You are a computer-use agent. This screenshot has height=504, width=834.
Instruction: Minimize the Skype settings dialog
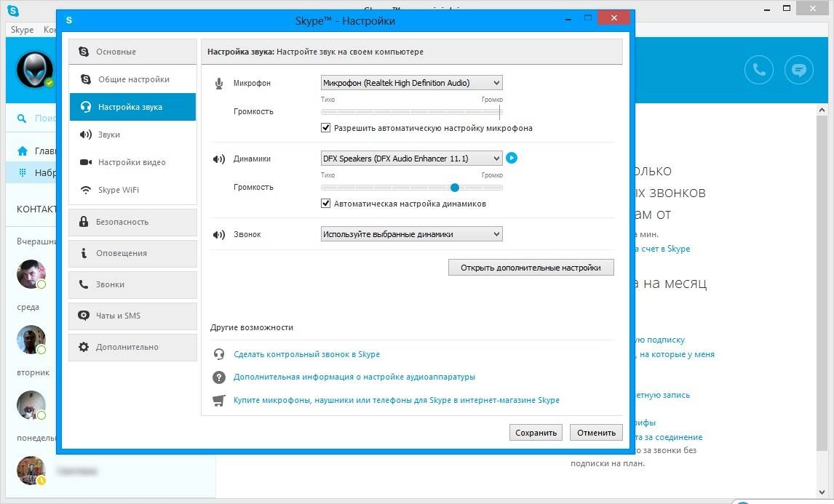click(x=568, y=19)
